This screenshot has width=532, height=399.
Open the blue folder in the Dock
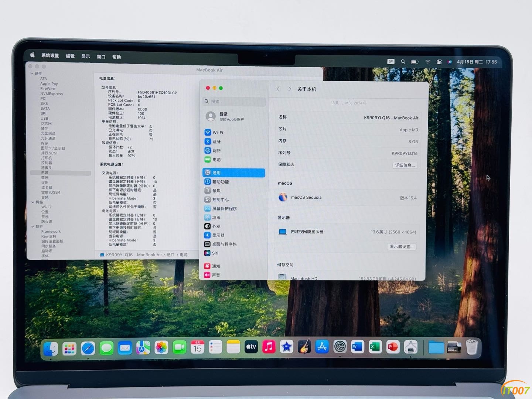point(436,348)
